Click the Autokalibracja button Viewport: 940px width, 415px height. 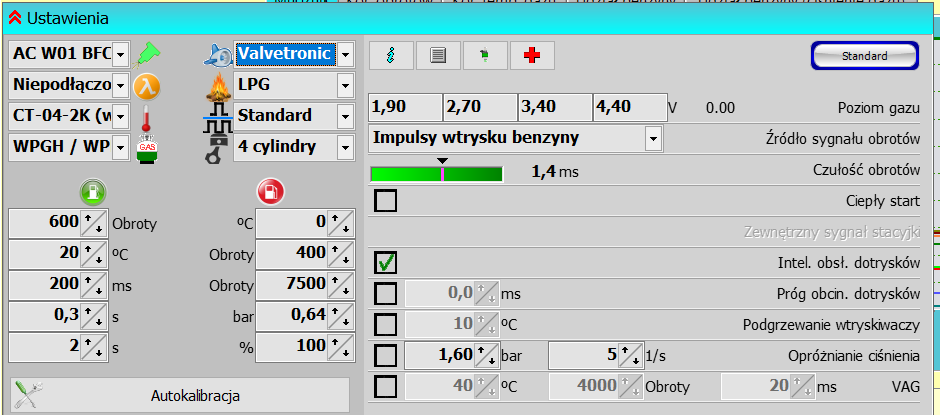[x=181, y=395]
